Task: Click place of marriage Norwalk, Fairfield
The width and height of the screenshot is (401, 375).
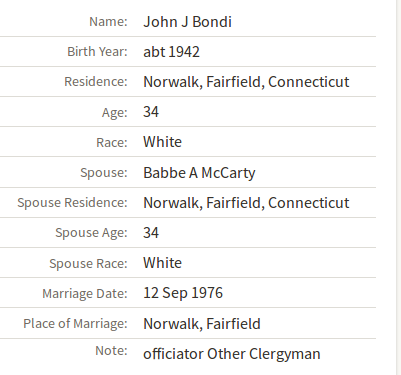Action: [x=202, y=324]
